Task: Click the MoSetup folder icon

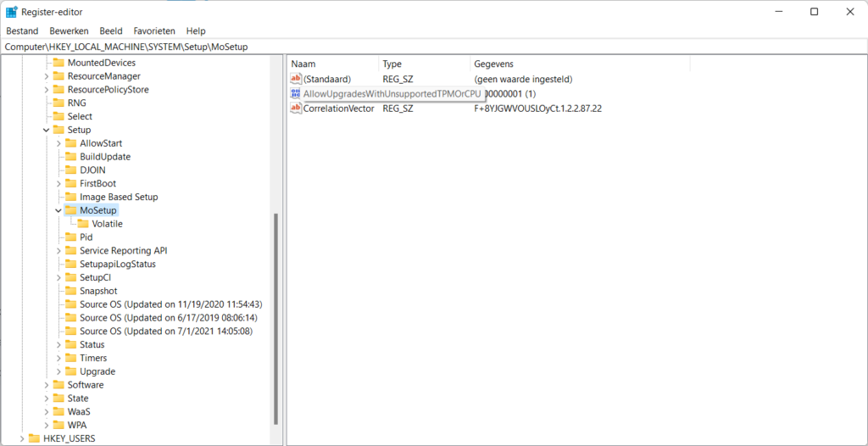Action: tap(70, 210)
